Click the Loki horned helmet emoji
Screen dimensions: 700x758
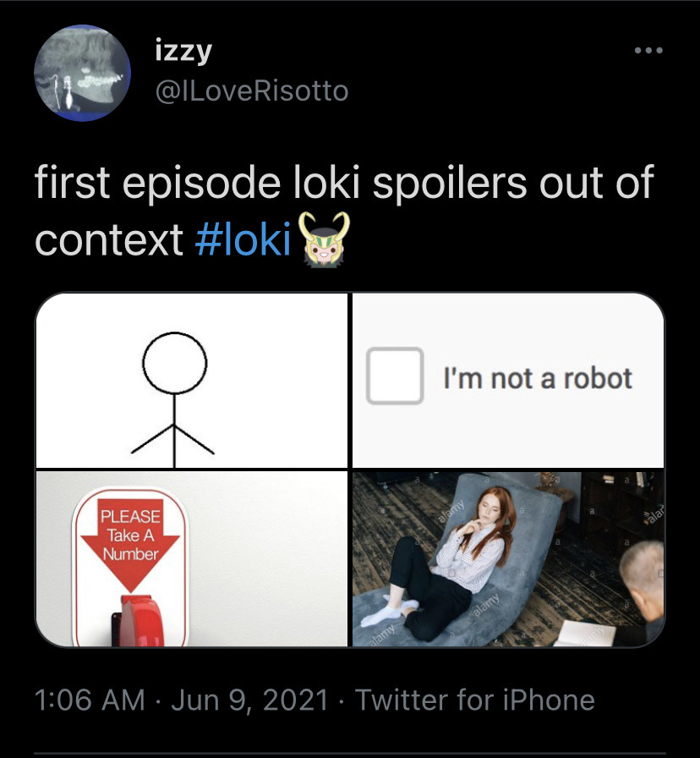click(x=324, y=239)
